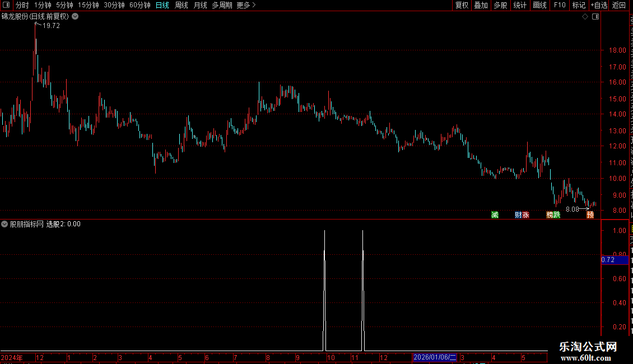This screenshot has width=633, height=364.
Task: Click month 10 on the time axis
Action: click(331, 357)
